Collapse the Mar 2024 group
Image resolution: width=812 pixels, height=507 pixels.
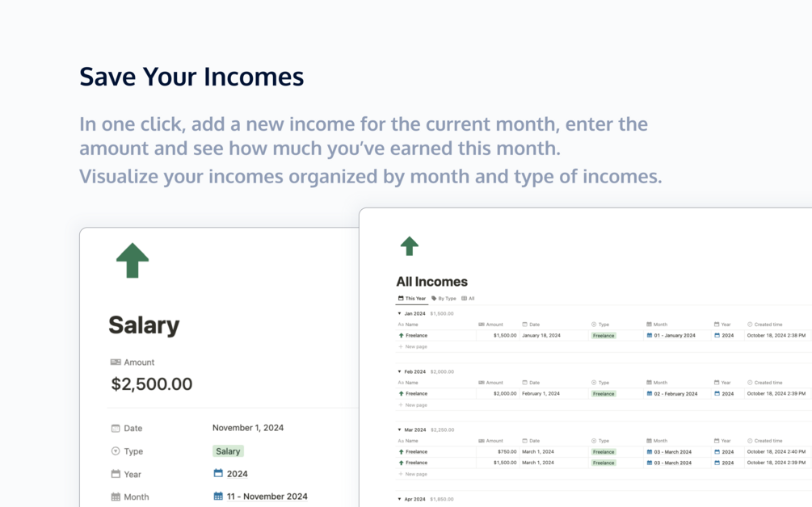click(399, 430)
